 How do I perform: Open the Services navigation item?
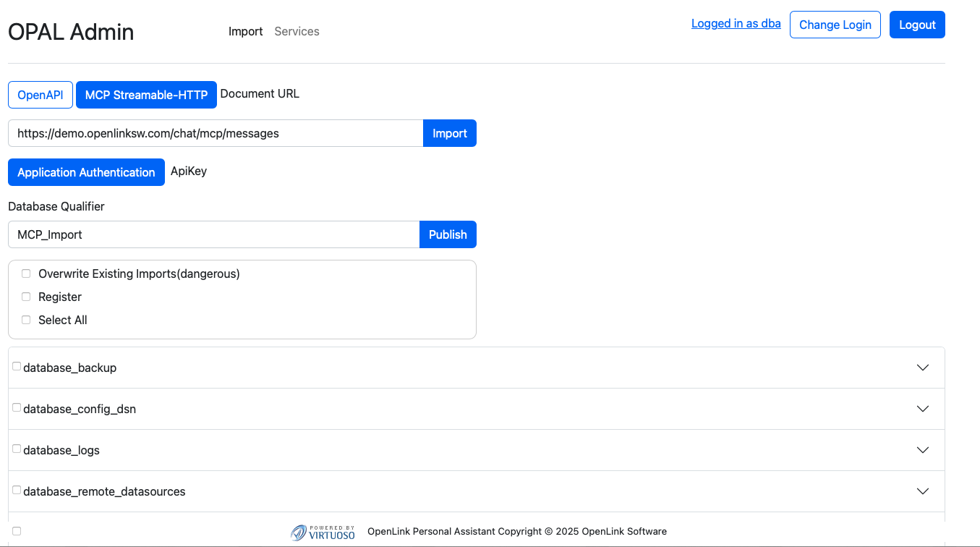[x=297, y=31]
